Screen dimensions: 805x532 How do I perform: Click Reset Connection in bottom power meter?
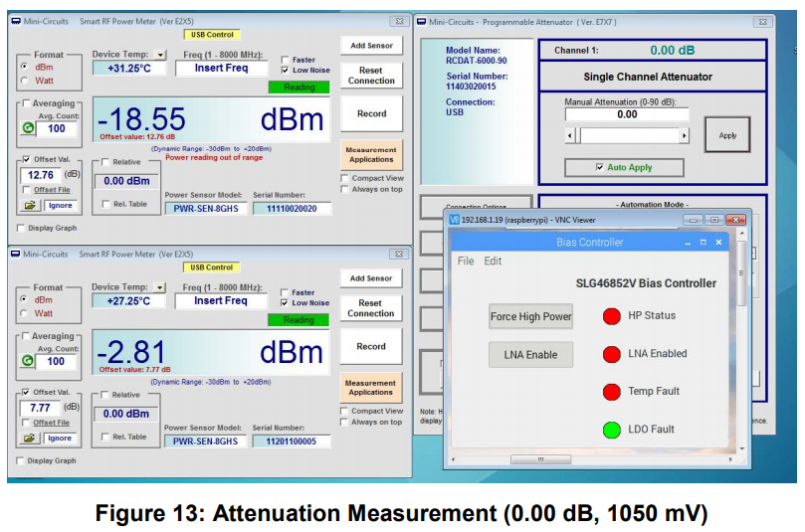pyautogui.click(x=371, y=308)
